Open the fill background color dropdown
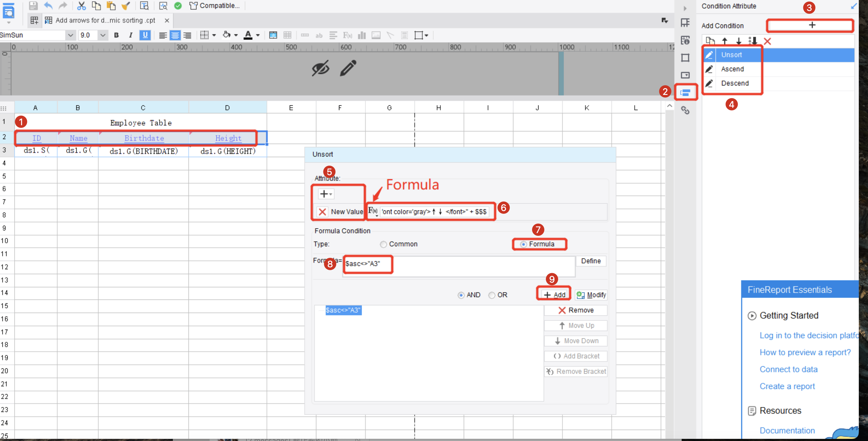 click(x=236, y=35)
